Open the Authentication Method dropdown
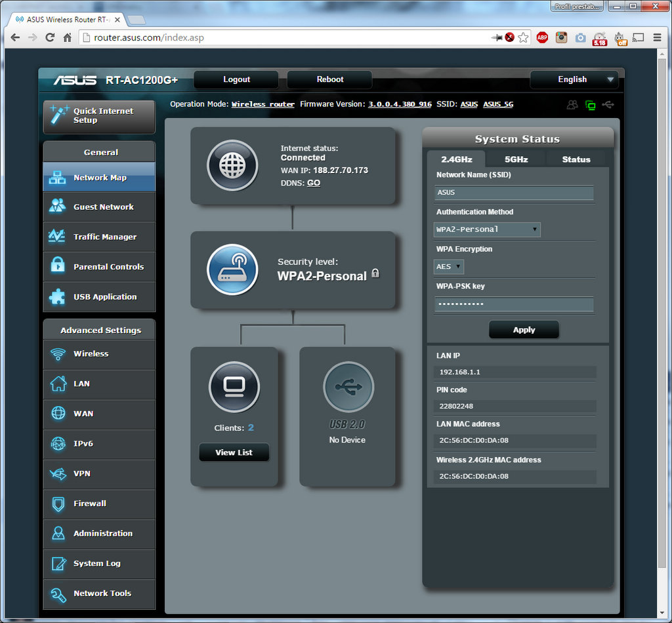 (487, 230)
